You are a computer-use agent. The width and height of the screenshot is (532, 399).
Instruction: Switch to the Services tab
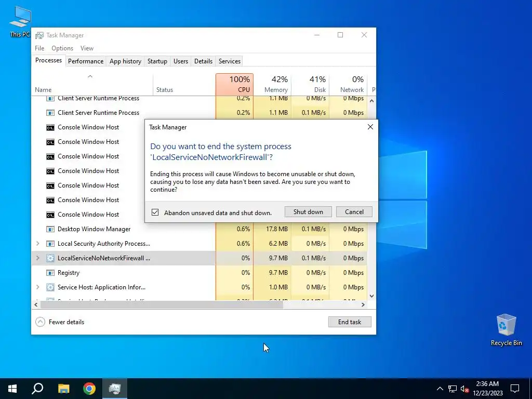(x=229, y=61)
